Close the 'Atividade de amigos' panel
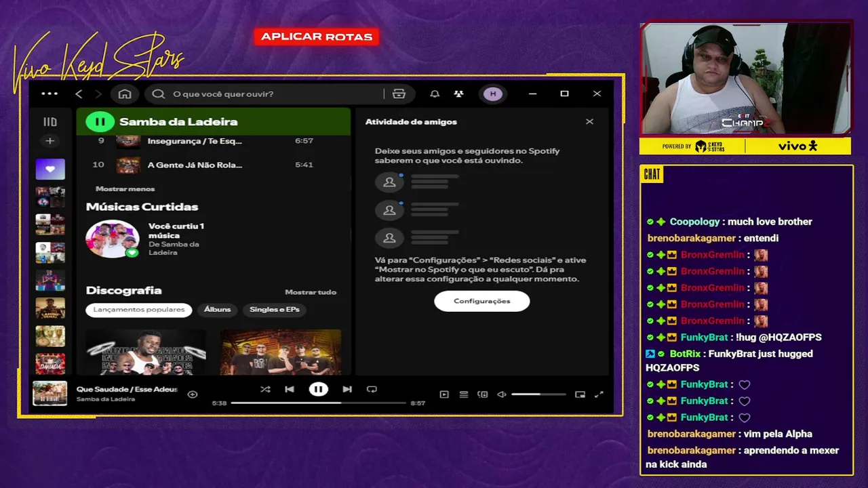This screenshot has height=488, width=868. (x=589, y=122)
